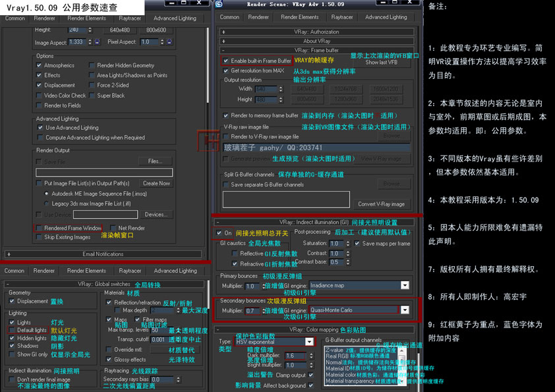Select Legacy 3ds max Image File List

coord(46,204)
